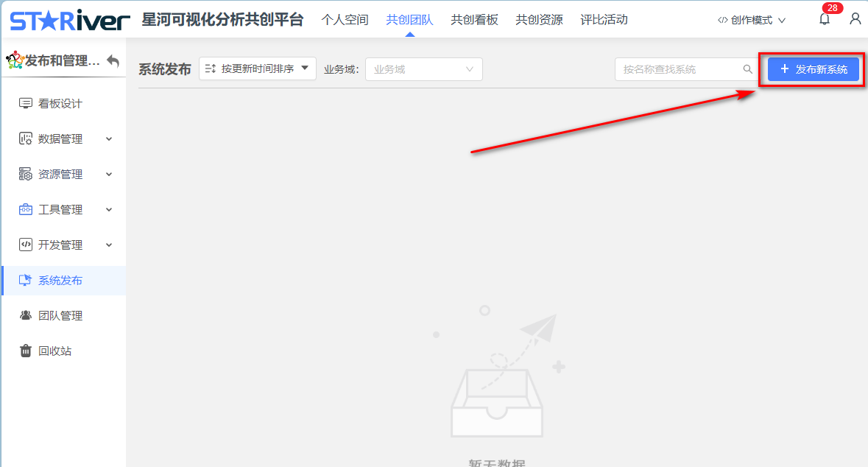Open the 创作模式 mode dropdown
The image size is (868, 467).
pos(752,21)
